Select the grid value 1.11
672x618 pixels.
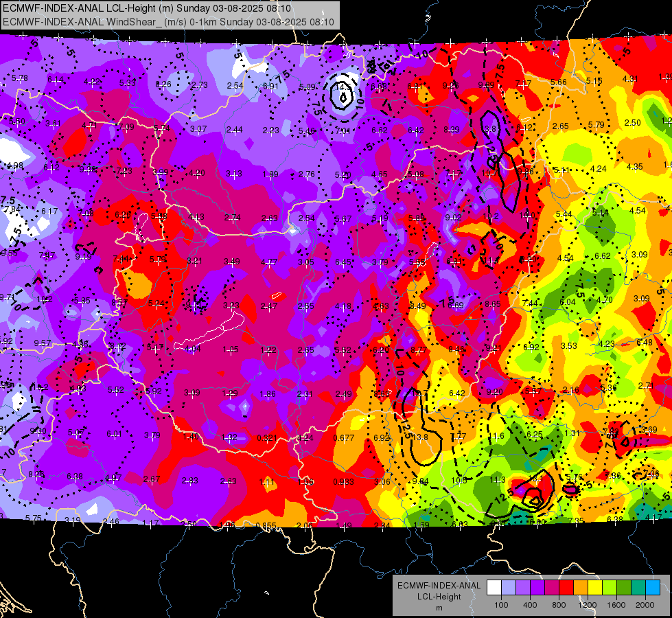[267, 482]
